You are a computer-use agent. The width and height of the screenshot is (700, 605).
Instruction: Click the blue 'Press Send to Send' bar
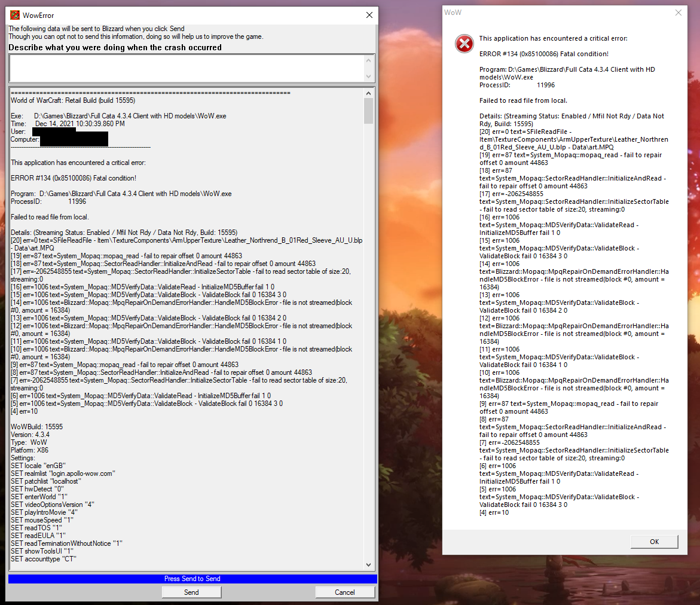tap(192, 579)
